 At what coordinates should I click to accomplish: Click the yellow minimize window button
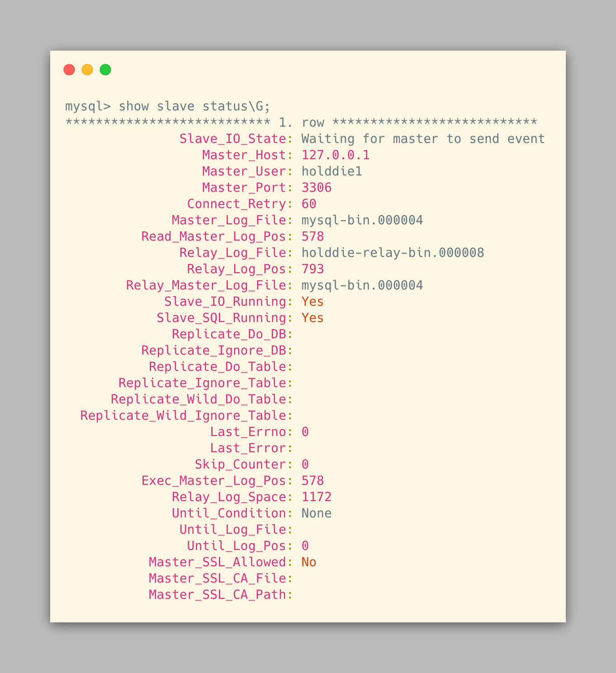(x=87, y=70)
